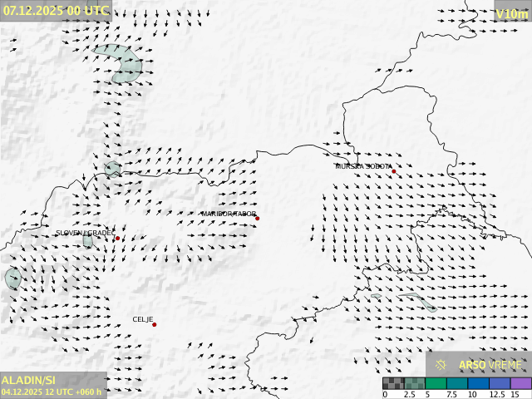Click the small shaded patch above Slovenj Gradec
The width and height of the screenshot is (532, 399).
112,169
